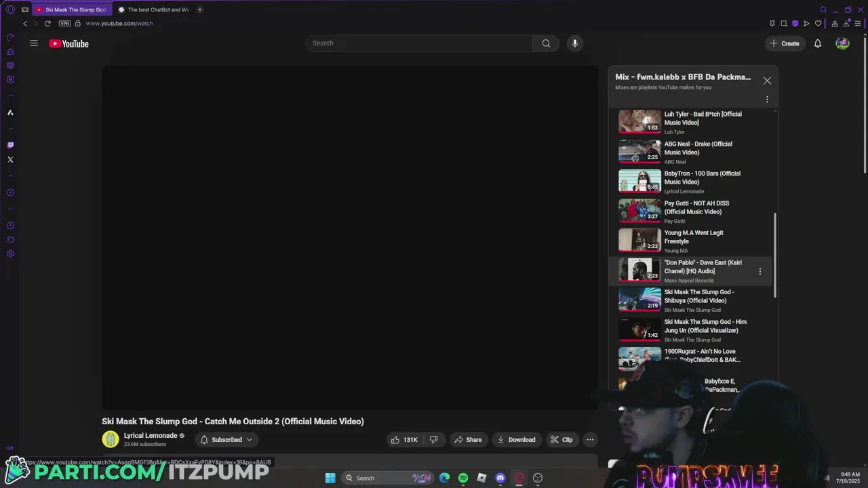
Task: Open GX Control speedometer sidebar icon
Action: [x=10, y=37]
